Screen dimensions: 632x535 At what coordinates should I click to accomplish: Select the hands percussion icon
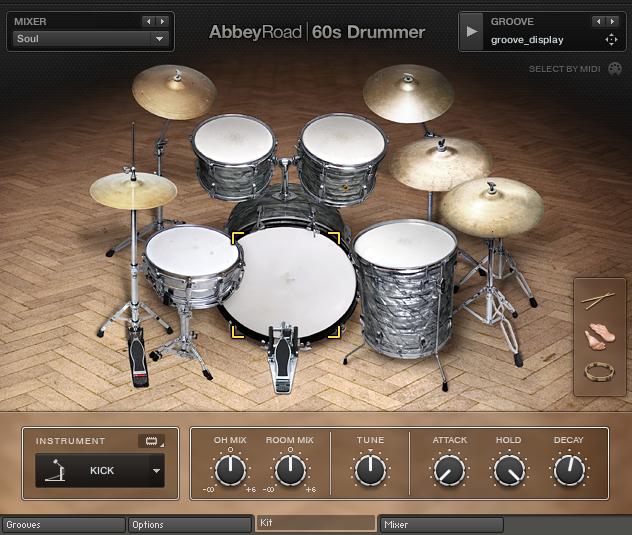(x=598, y=336)
